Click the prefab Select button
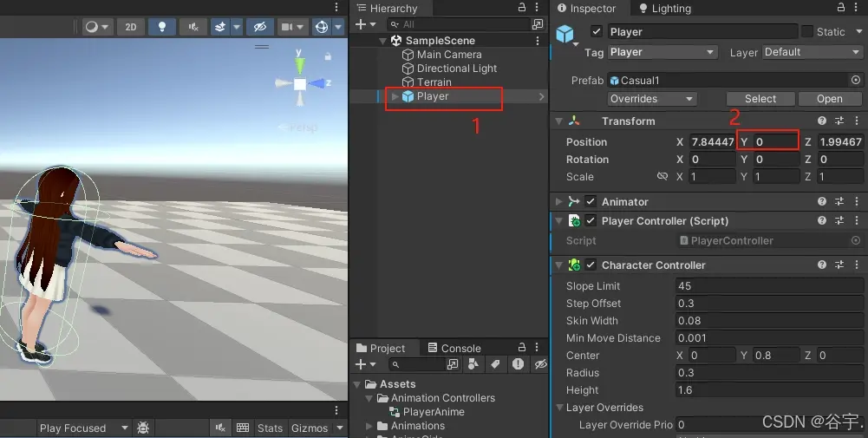868x438 pixels. click(760, 99)
